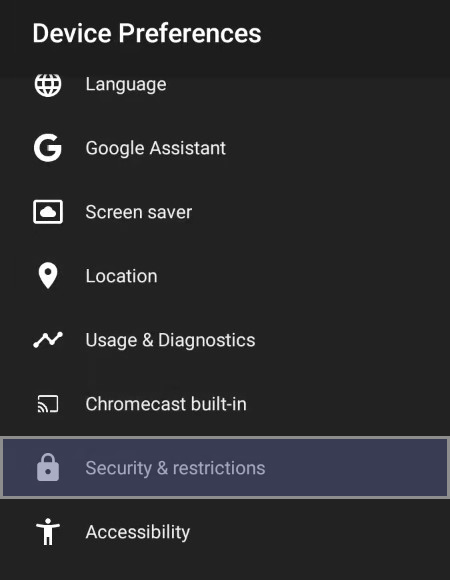Click the Screen saver cloud icon
This screenshot has width=450, height=580.
coord(48,212)
